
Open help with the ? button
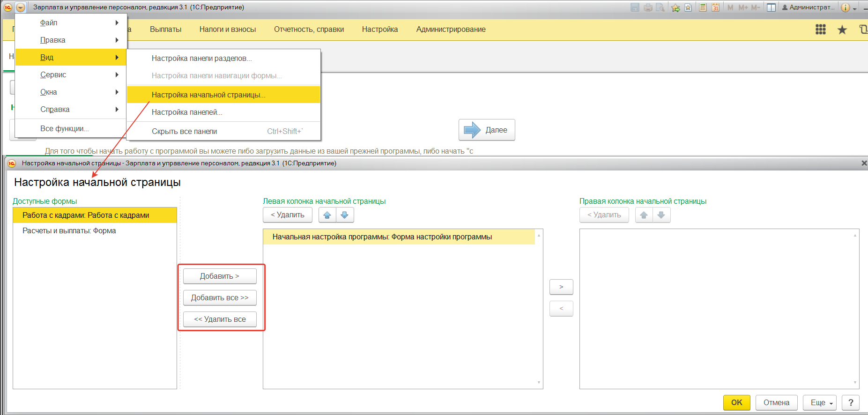click(x=851, y=402)
